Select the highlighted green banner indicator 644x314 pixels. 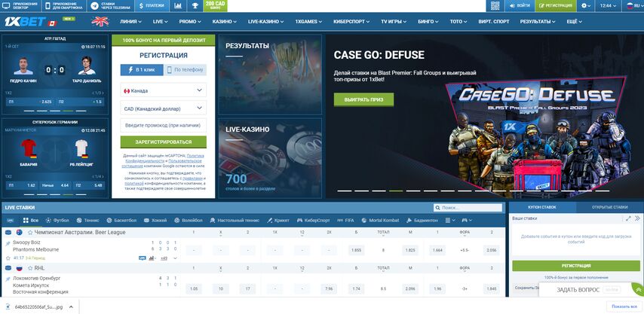[x=396, y=191]
